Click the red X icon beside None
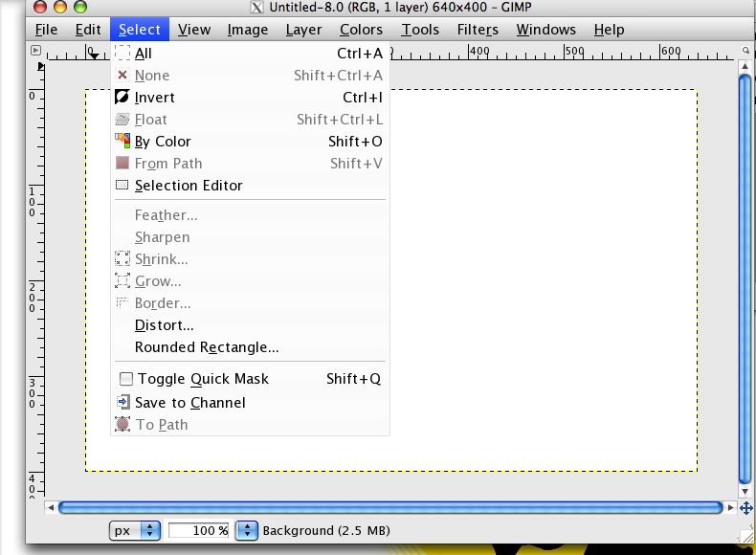This screenshot has height=555, width=756. (x=122, y=75)
